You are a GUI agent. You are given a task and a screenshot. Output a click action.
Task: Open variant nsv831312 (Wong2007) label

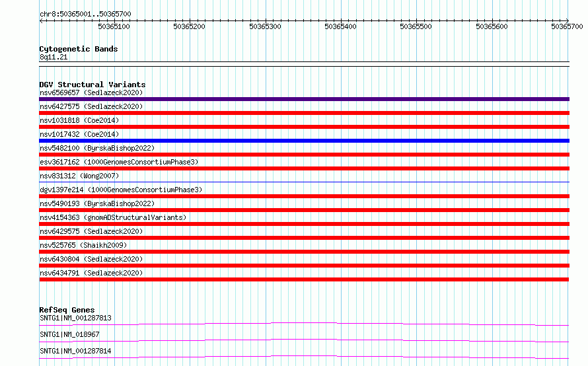(79, 176)
